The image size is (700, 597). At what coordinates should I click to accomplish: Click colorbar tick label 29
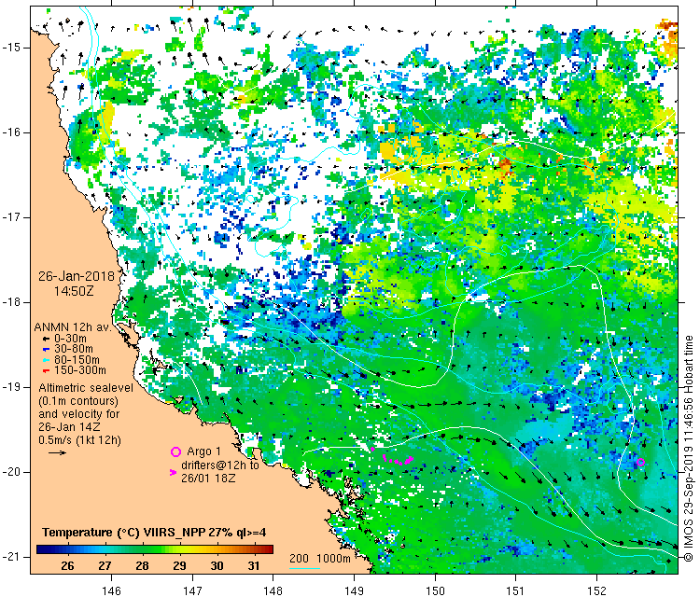coord(179,566)
